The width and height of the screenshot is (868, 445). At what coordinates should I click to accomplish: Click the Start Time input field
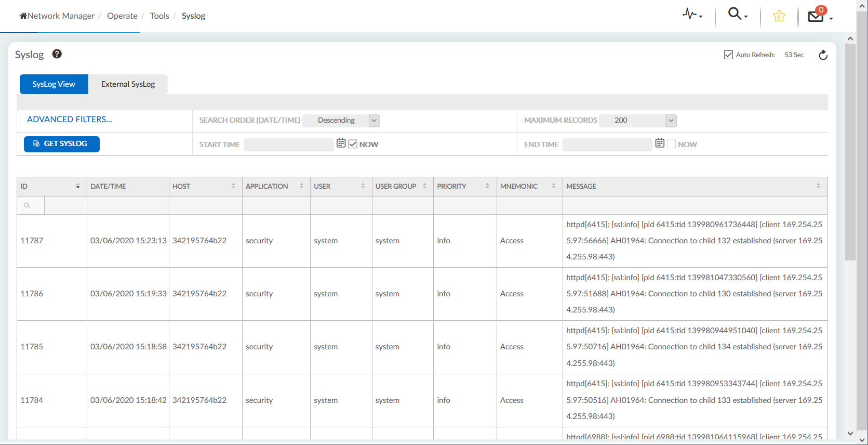289,145
